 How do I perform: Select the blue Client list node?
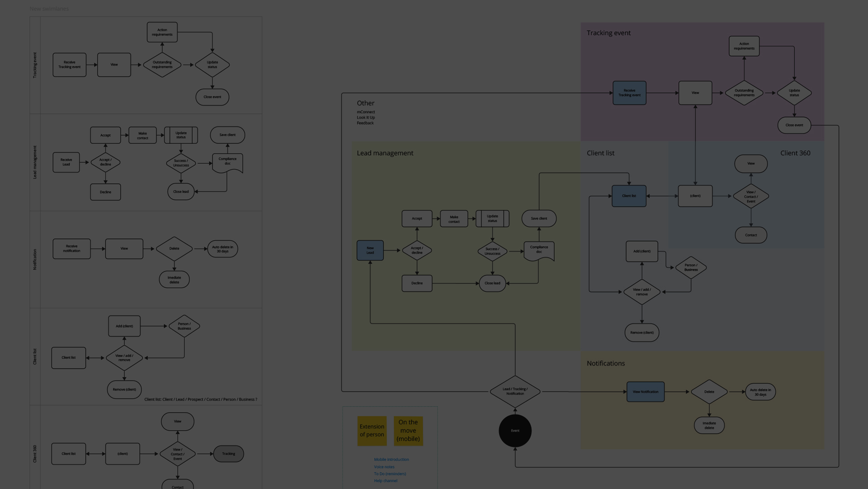[x=629, y=196]
